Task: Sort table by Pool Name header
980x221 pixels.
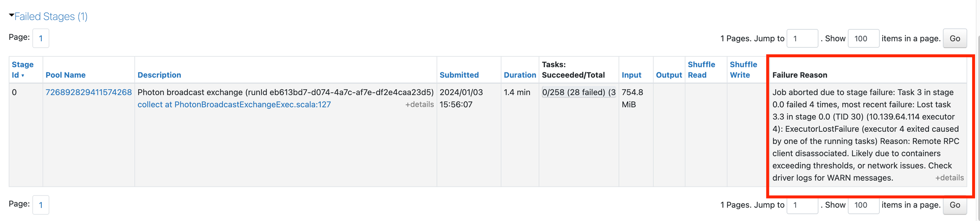Action: pos(66,75)
